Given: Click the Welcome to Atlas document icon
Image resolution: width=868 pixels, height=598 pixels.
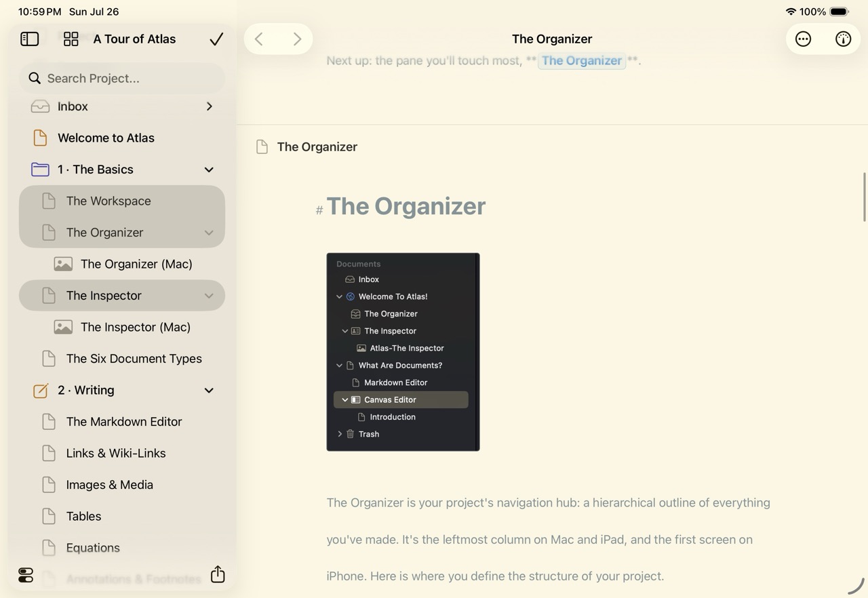Looking at the screenshot, I should coord(40,138).
